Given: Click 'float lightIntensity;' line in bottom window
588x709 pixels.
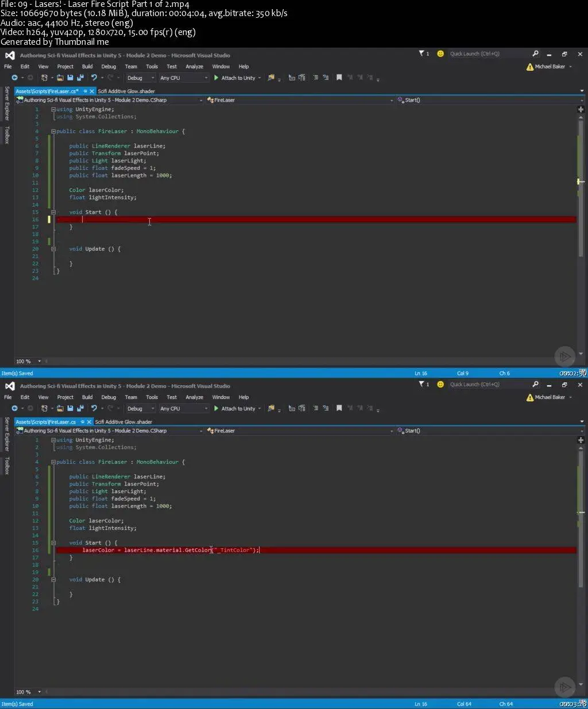Looking at the screenshot, I should click(x=103, y=528).
